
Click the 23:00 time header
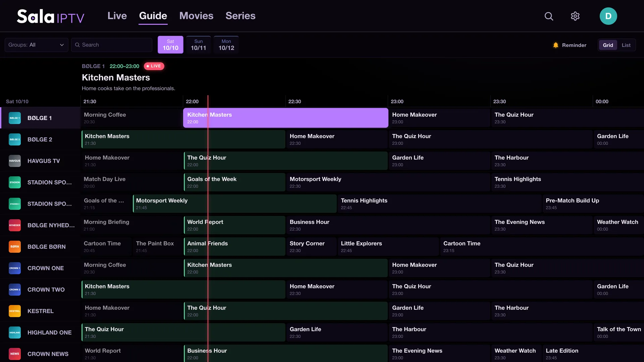point(397,102)
